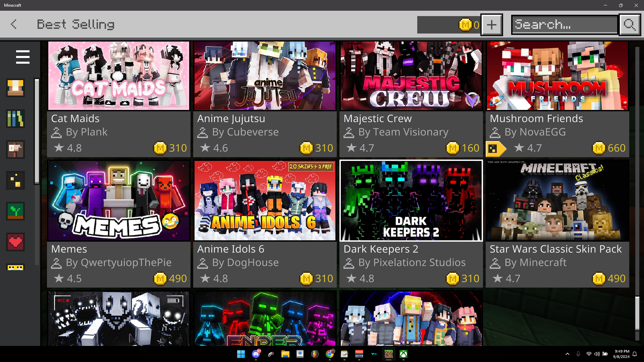Screen dimensions: 644x362
Task: Click in the Search input field
Action: pyautogui.click(x=564, y=24)
